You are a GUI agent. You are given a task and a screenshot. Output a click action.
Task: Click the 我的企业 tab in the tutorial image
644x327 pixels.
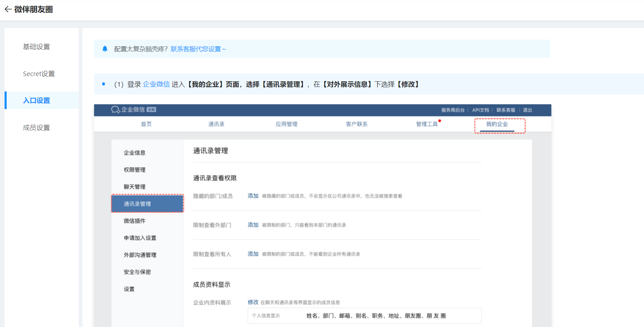pos(497,124)
